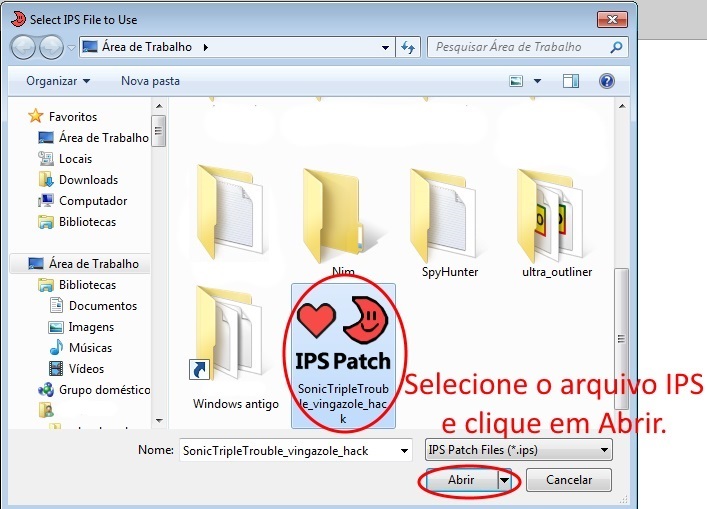Open Downloads in the navigation pane

point(78,180)
